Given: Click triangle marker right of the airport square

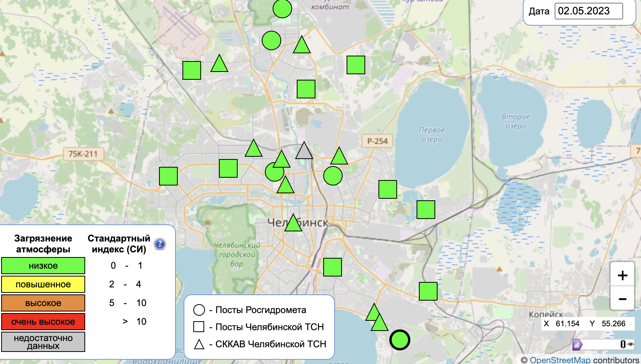Looking at the screenshot, I should [219, 64].
